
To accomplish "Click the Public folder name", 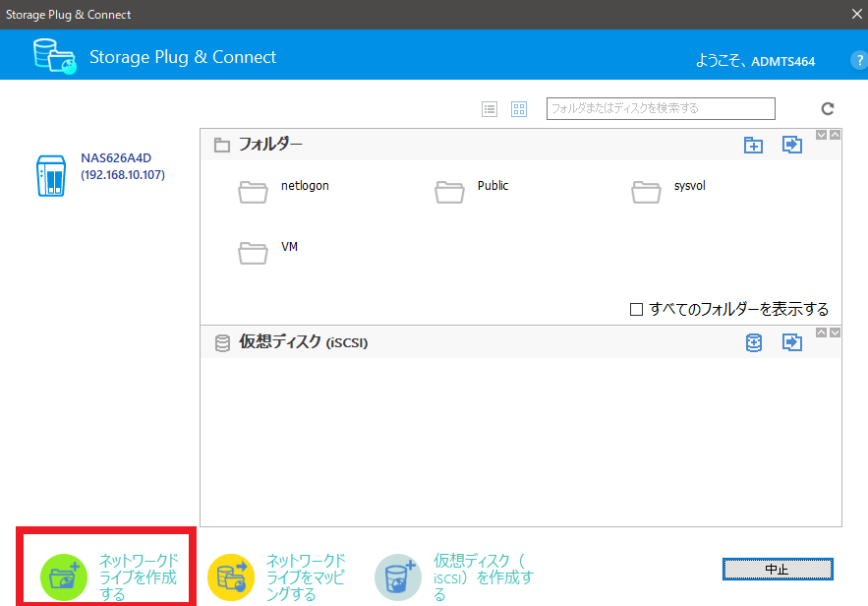I will pos(492,186).
